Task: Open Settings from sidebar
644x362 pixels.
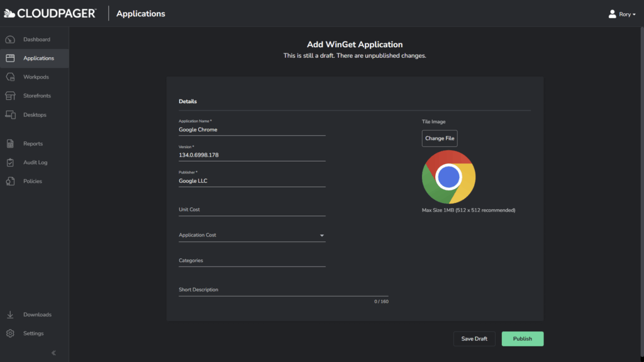Action: pos(35,333)
